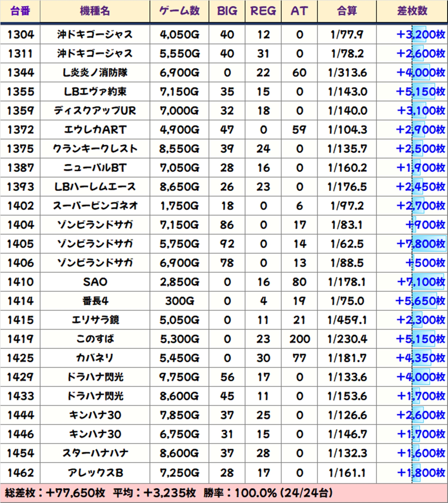This screenshot has width=448, height=503.
Task: Click the BIG count 92
Action: click(227, 244)
